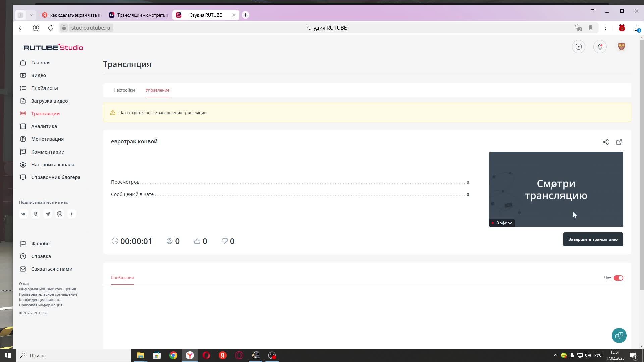Open the RUTUBE Studio logo home link
Screen dimensions: 644x362
53,47
